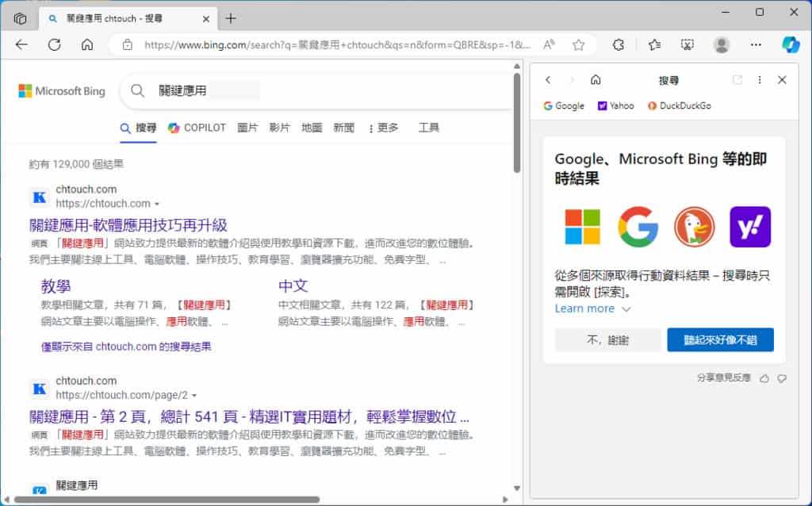The image size is (812, 506).
Task: Click the search magnifier icon in Bing box
Action: coord(137,90)
